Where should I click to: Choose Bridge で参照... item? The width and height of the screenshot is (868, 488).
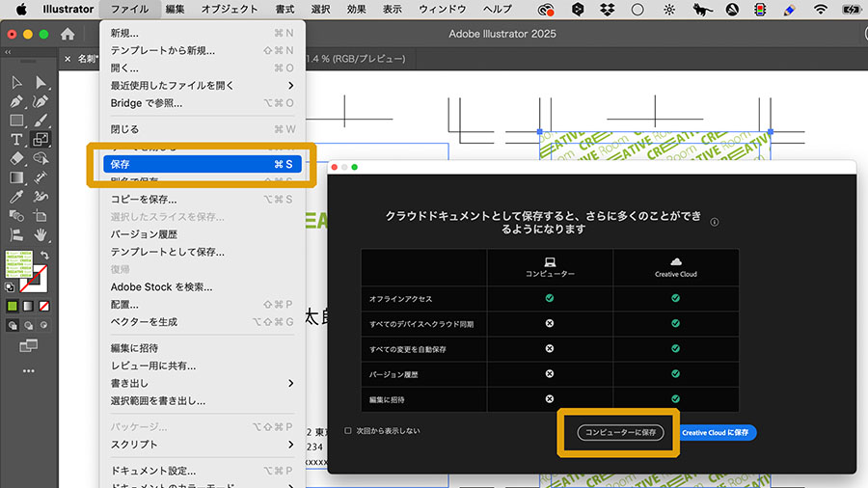click(203, 103)
